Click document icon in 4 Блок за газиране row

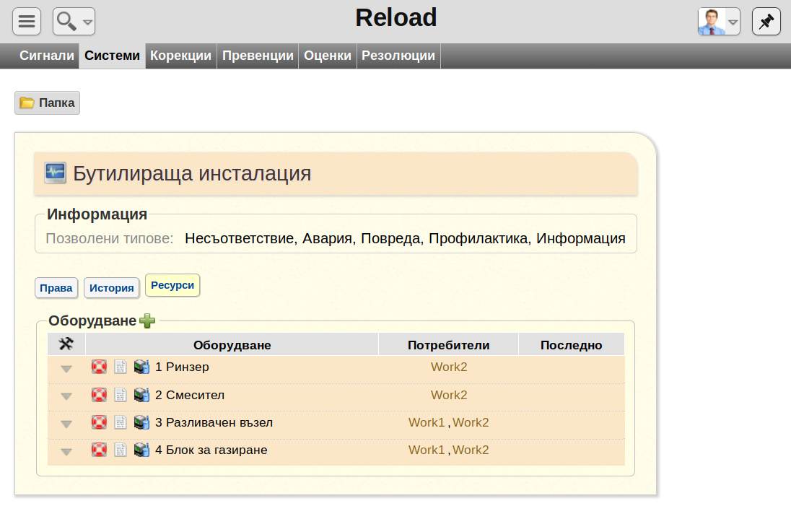point(120,449)
